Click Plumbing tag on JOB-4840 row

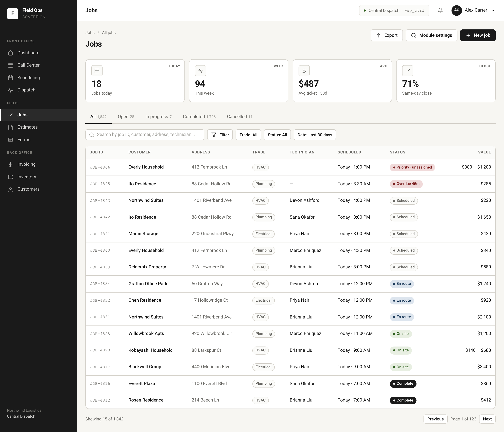click(263, 250)
